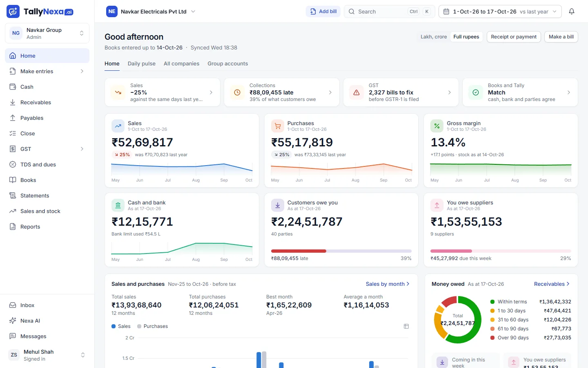
Task: Click the Books icon in sidebar
Action: (x=13, y=180)
